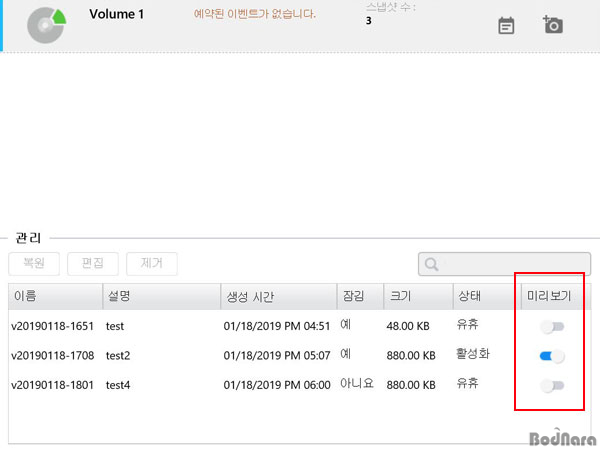Sort by the 생성 시간 column header
The image size is (600, 449).
point(279,296)
